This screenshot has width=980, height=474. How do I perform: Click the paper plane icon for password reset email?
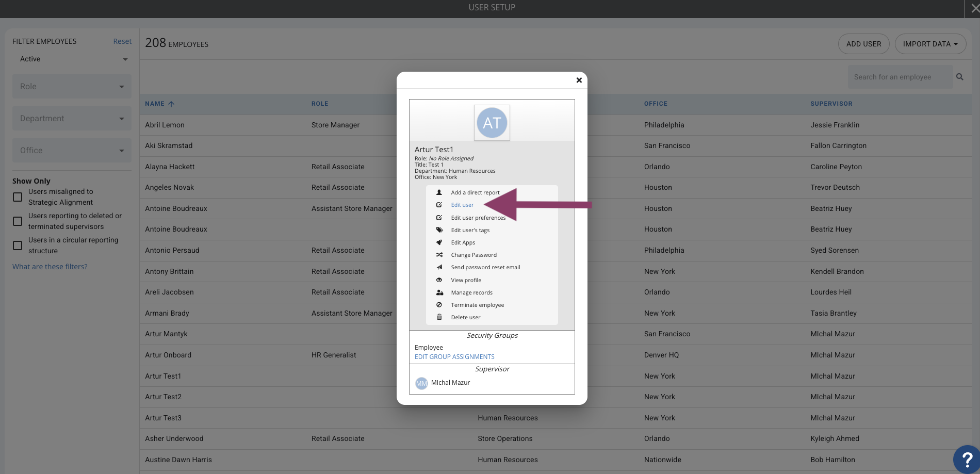(439, 267)
